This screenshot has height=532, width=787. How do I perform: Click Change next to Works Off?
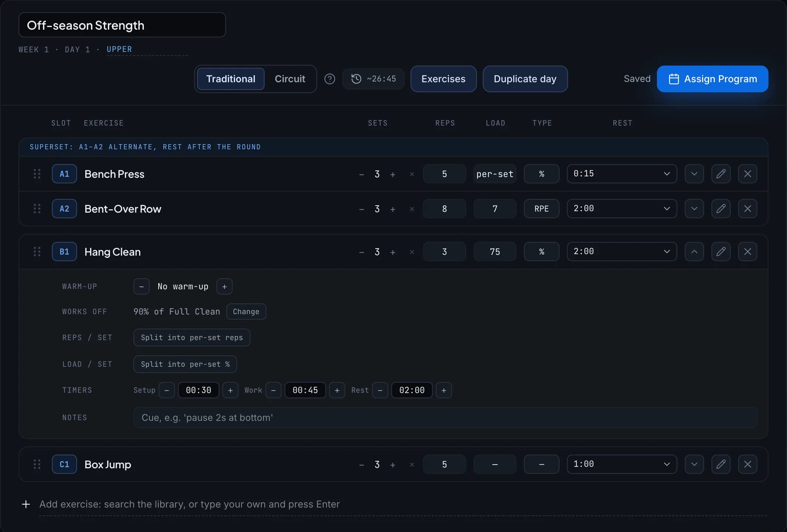[x=246, y=312]
